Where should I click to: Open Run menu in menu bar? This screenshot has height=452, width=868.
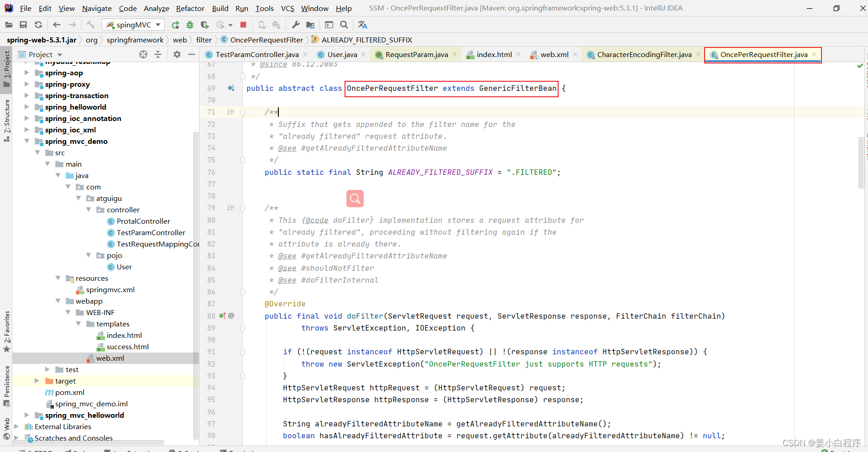point(242,8)
